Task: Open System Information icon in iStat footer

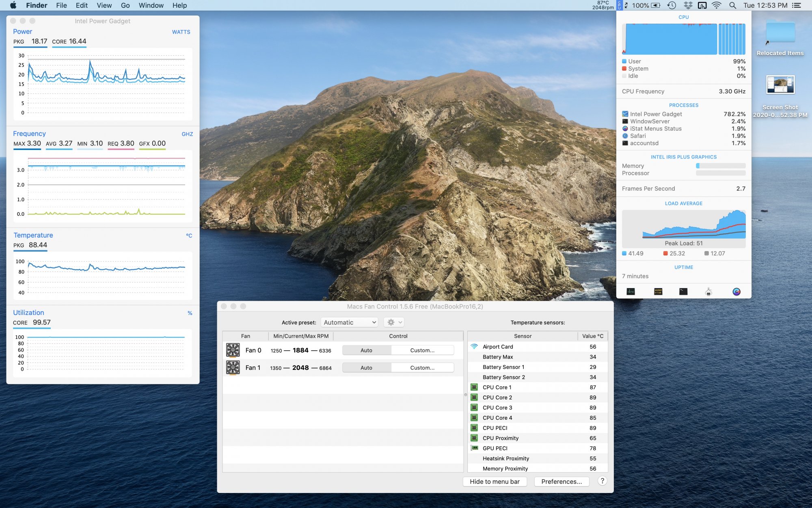Action: (x=708, y=292)
